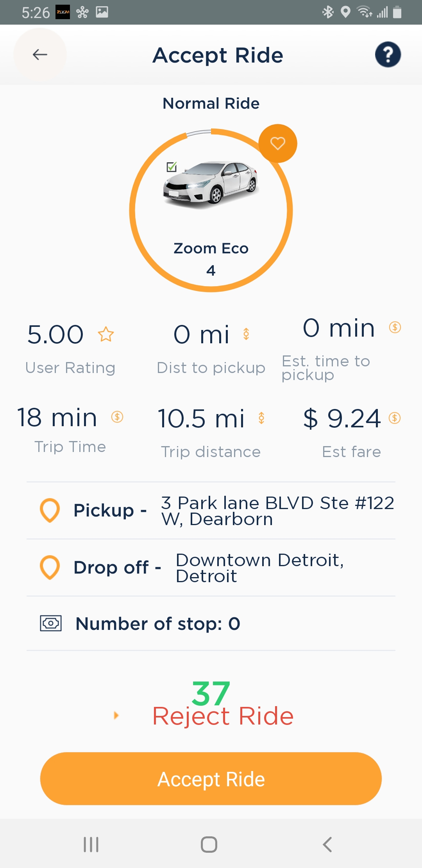Tap the back arrow button
This screenshot has width=422, height=868.
tap(40, 54)
